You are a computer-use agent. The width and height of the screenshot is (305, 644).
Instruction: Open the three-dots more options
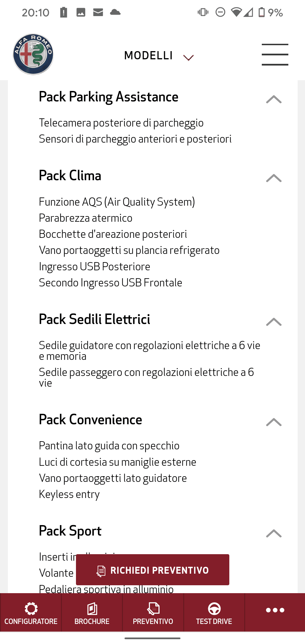tap(275, 610)
